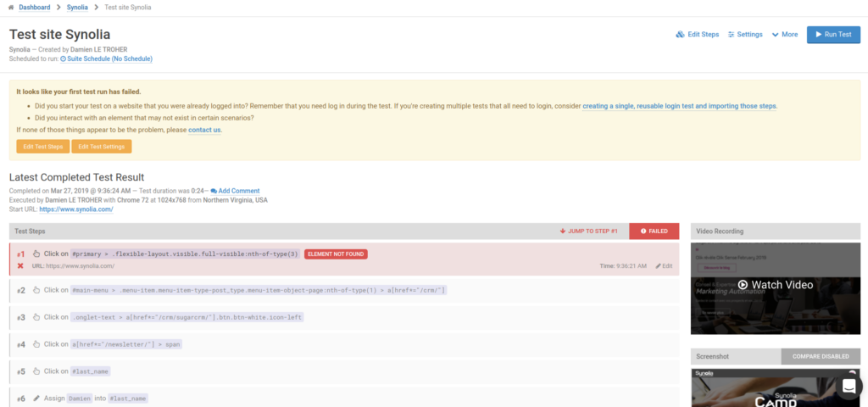The image size is (868, 407).
Task: Click the red X failure icon on step #1
Action: click(x=20, y=266)
